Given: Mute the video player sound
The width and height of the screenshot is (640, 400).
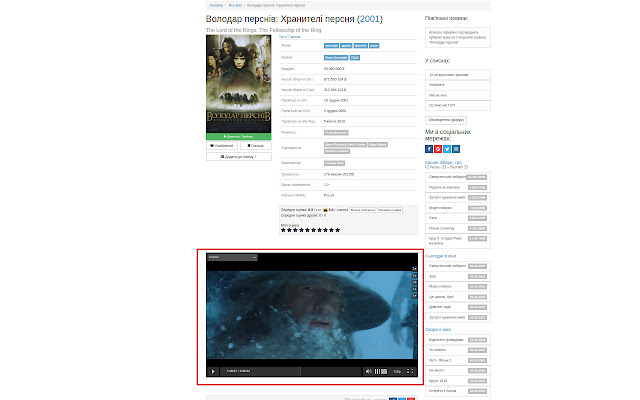Looking at the screenshot, I should click(x=369, y=371).
